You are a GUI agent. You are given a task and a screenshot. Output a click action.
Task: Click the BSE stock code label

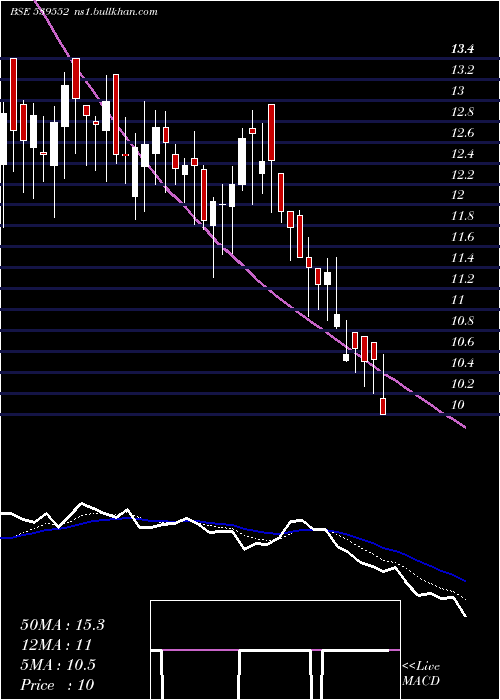[x=39, y=12]
